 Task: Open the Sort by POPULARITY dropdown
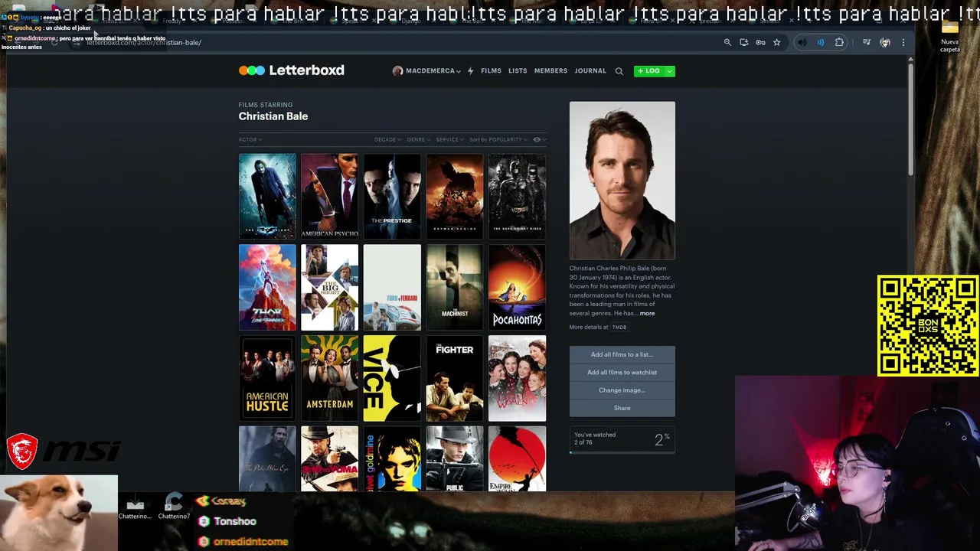498,140
